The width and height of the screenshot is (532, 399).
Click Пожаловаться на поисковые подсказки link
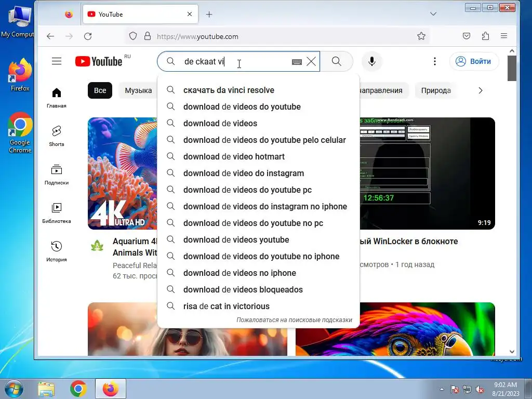(x=294, y=320)
